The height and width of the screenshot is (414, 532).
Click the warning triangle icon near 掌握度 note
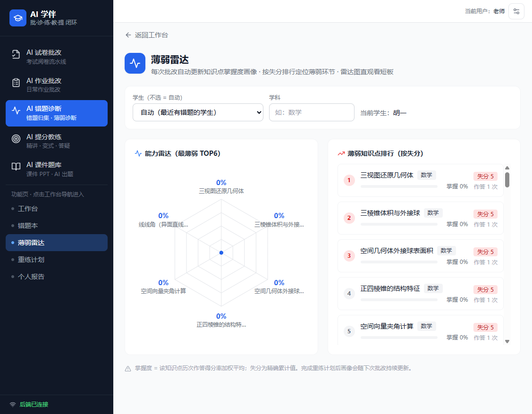(x=128, y=369)
